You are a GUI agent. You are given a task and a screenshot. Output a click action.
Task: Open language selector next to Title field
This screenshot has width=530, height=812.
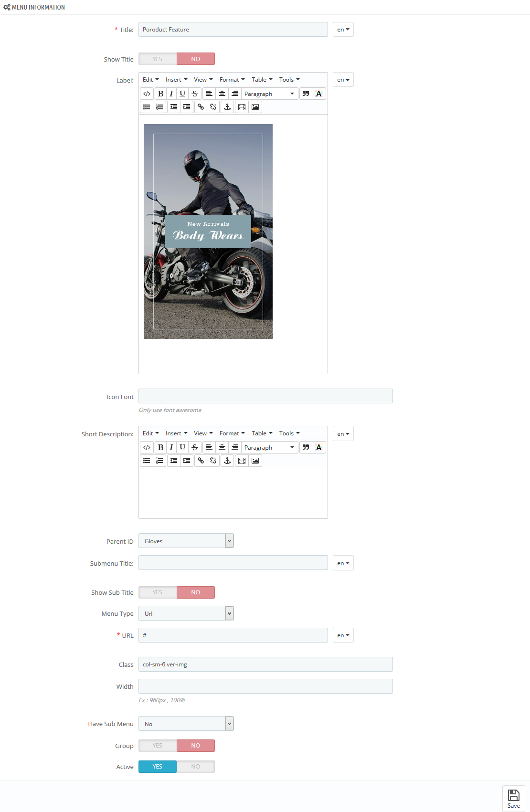[343, 30]
